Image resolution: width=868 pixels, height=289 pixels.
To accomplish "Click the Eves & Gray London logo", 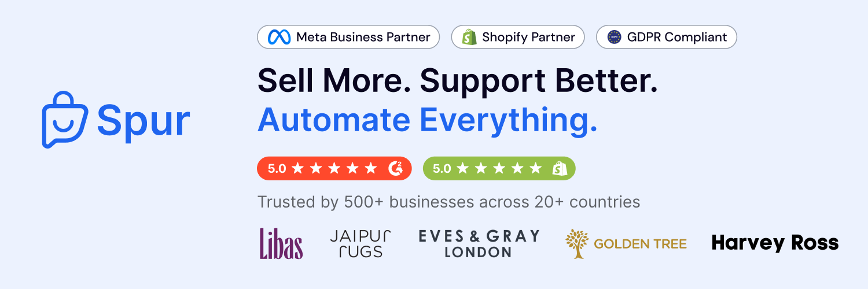I will click(x=479, y=243).
